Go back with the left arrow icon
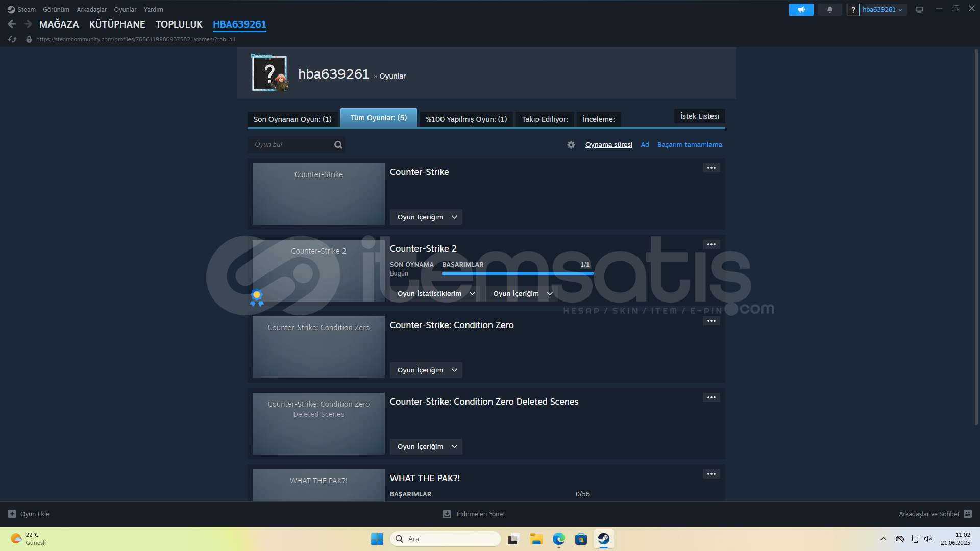The width and height of the screenshot is (980, 551). click(x=12, y=24)
